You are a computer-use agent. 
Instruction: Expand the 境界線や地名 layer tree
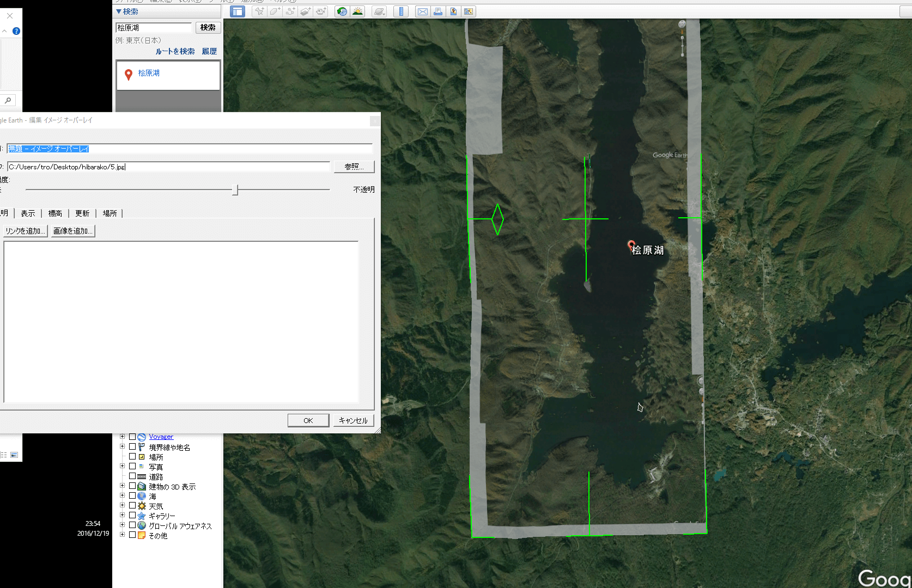point(123,446)
